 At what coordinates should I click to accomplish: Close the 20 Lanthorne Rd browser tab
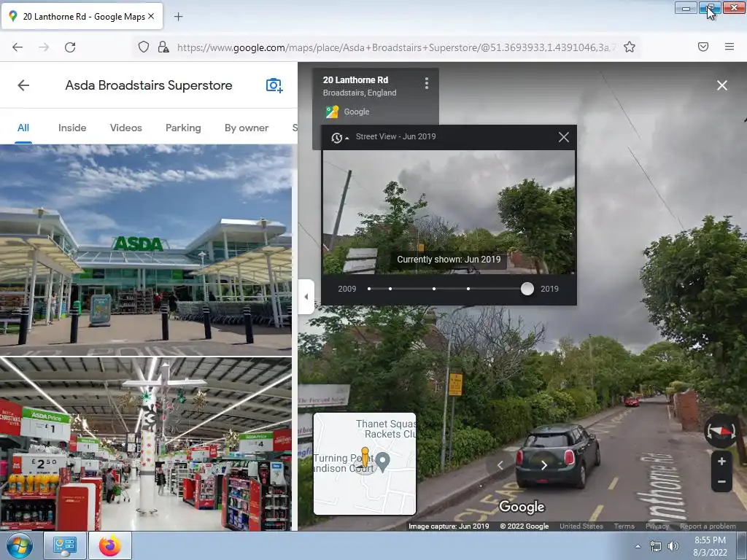151,16
